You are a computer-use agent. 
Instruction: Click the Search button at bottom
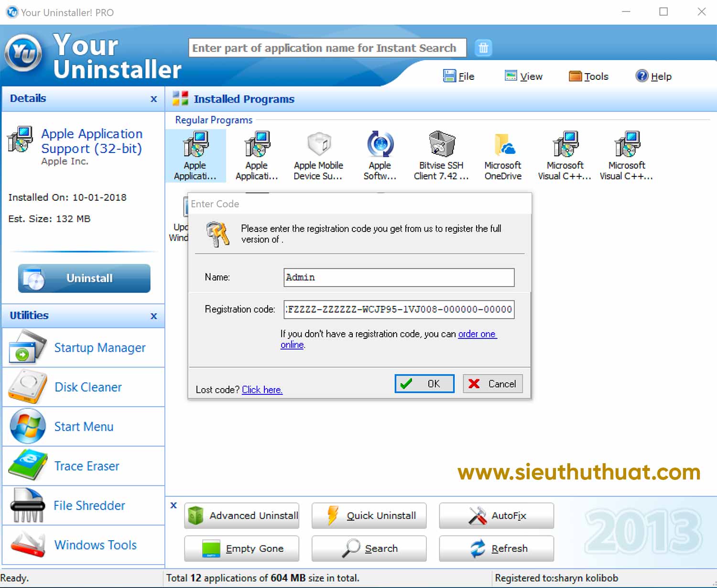369,549
